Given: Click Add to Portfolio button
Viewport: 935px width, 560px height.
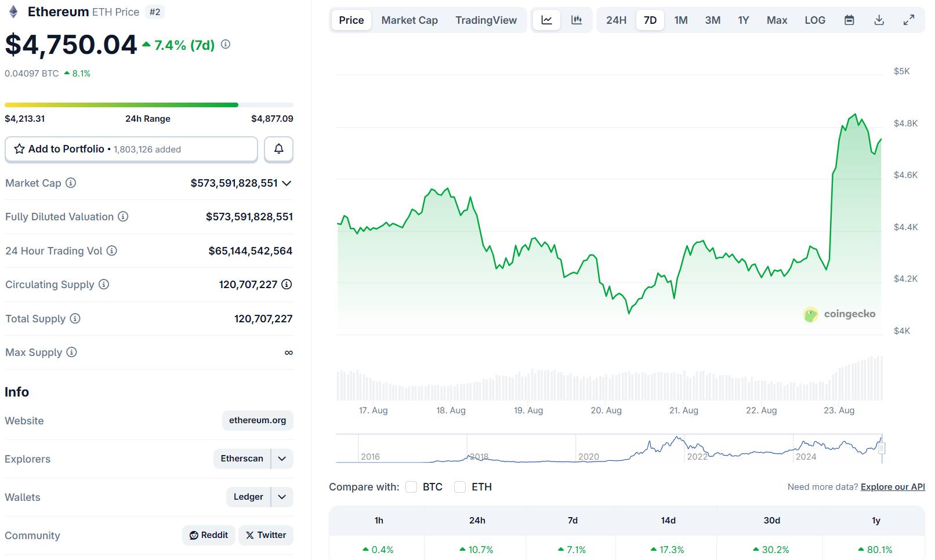Looking at the screenshot, I should click(131, 149).
